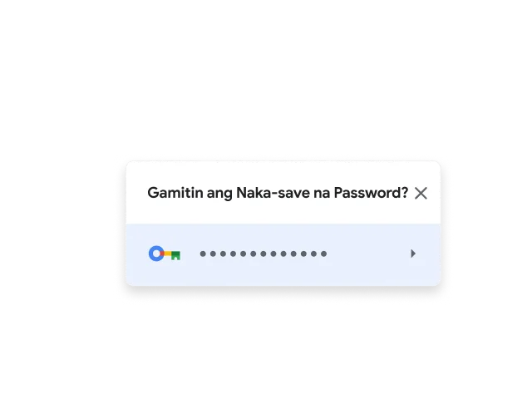Show more details with the small arrow icon

412,254
